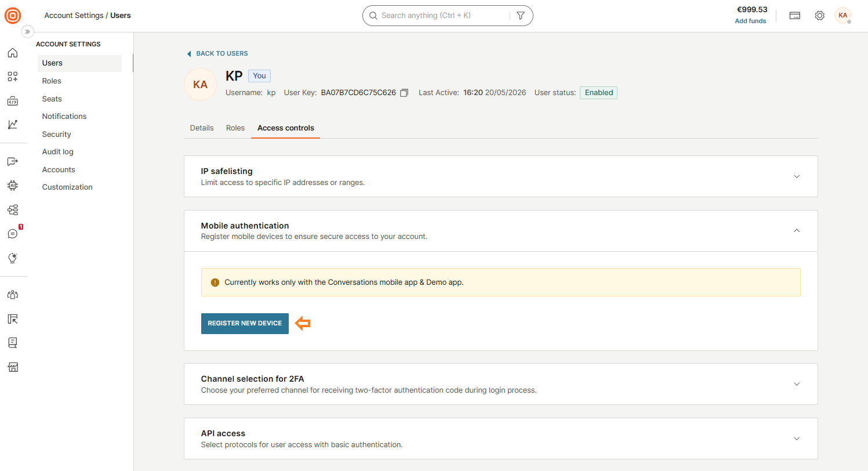The height and width of the screenshot is (471, 868).
Task: Click Add funds link
Action: point(750,21)
